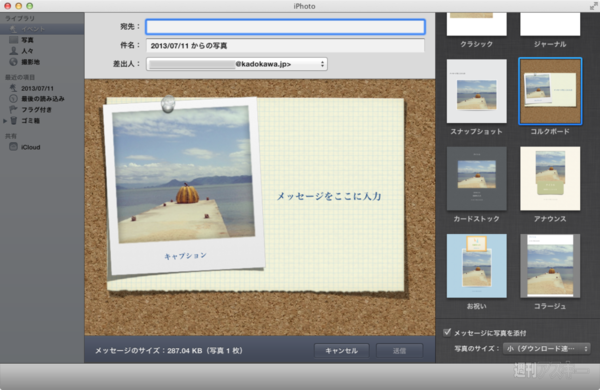This screenshot has height=390, width=600.
Task: Click the pumpkin photo on the corkboard
Action: pyautogui.click(x=185, y=175)
